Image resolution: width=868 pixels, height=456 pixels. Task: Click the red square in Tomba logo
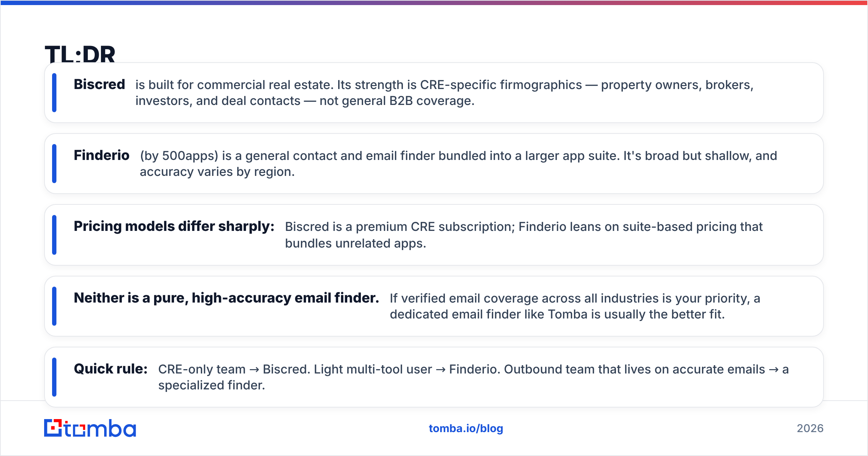[x=54, y=428]
